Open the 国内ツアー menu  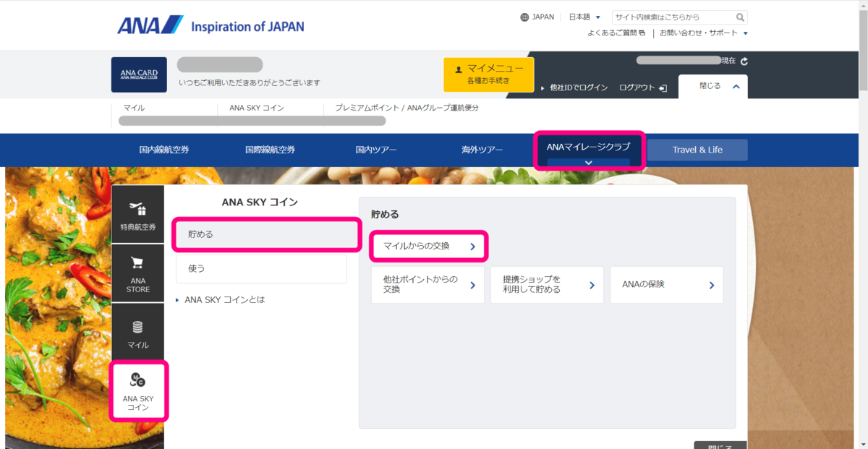(376, 150)
